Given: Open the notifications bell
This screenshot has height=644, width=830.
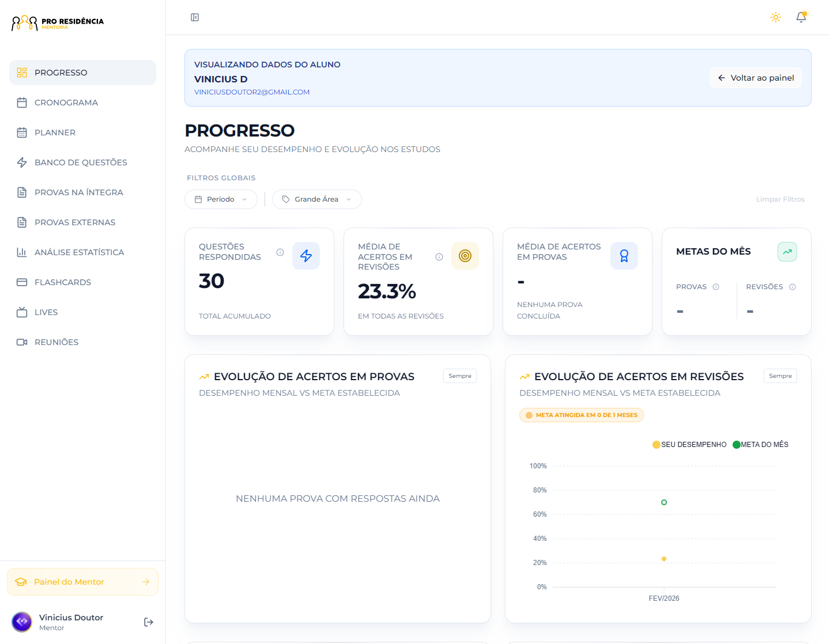Looking at the screenshot, I should coord(801,17).
